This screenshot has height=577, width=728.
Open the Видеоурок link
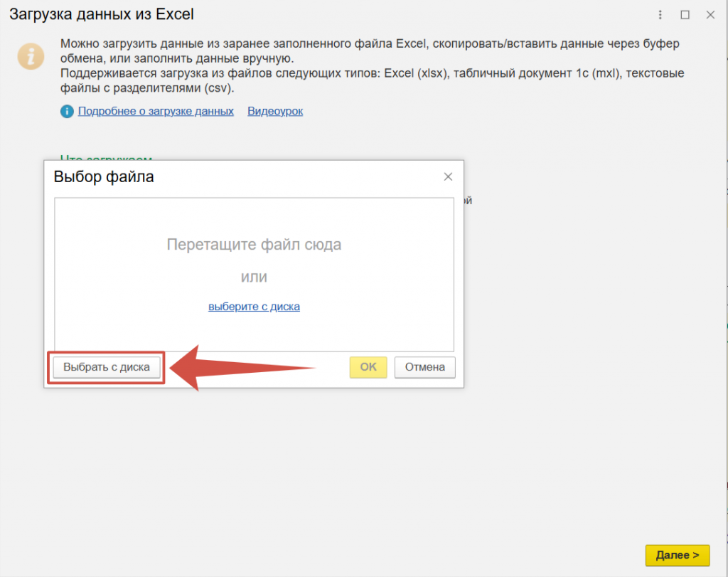coord(275,111)
